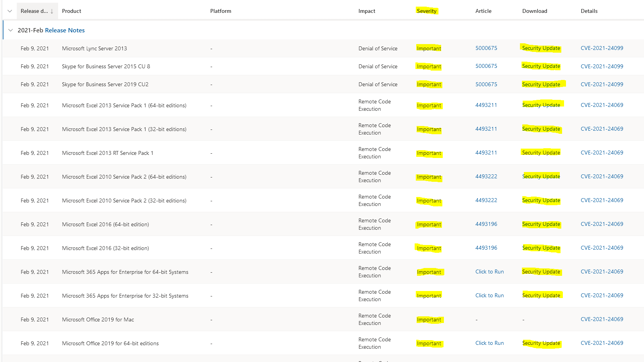Open CVE-2021-24069 for Excel 2010 SP2 64-bit
The image size is (644, 362).
click(602, 177)
